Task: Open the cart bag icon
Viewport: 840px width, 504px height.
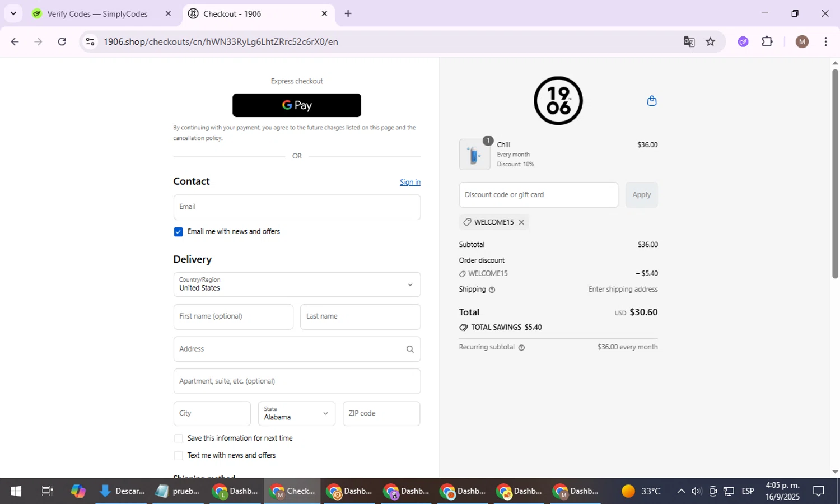Action: coord(652,101)
